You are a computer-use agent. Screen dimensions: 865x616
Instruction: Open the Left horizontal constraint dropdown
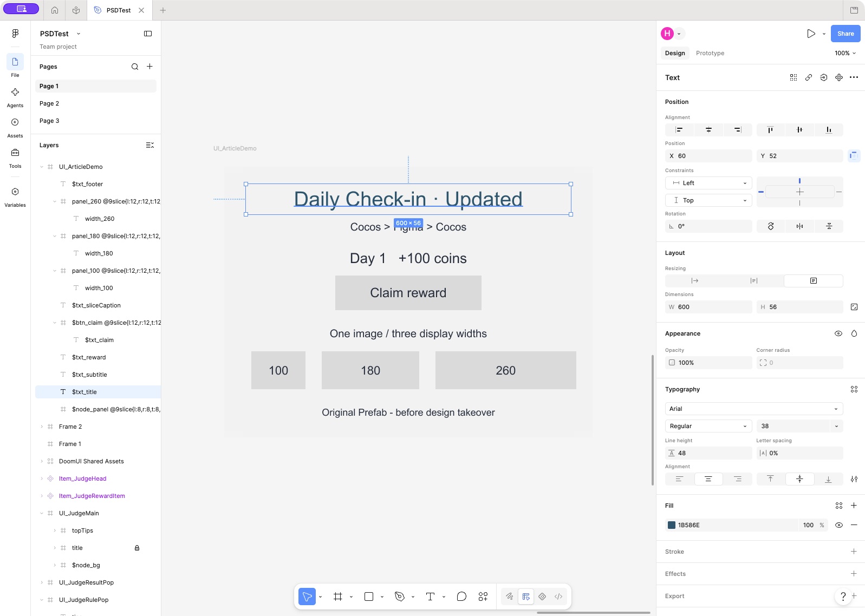click(708, 183)
